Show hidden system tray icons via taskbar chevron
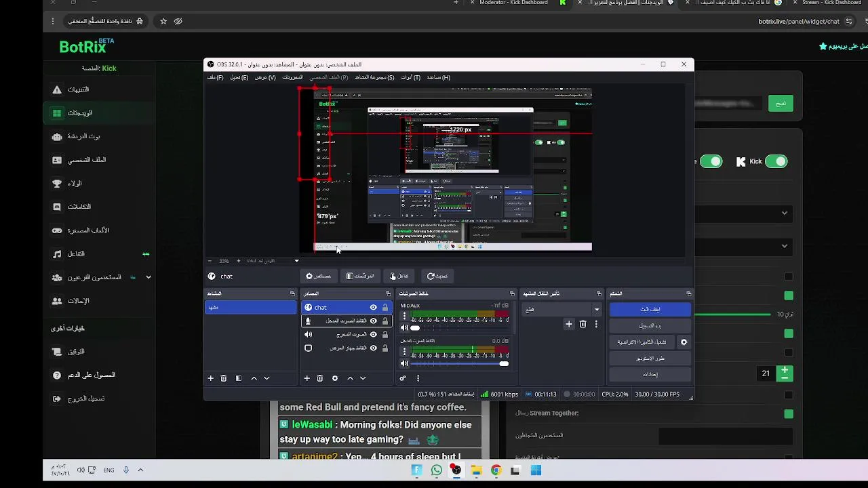868x488 pixels. 140,470
